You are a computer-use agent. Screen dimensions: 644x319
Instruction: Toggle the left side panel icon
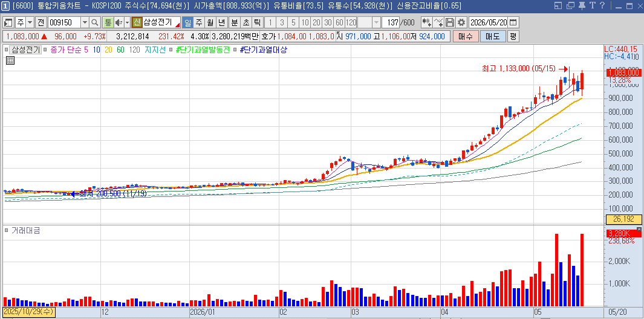point(8,22)
